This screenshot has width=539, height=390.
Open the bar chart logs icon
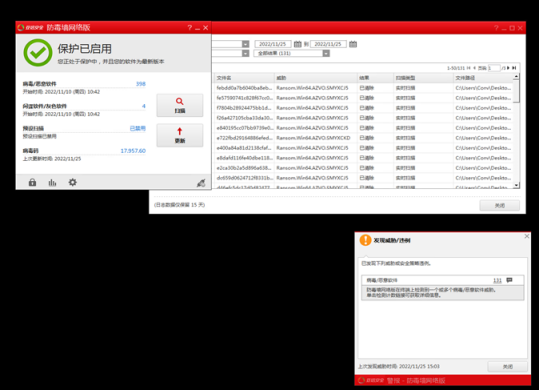coord(52,182)
